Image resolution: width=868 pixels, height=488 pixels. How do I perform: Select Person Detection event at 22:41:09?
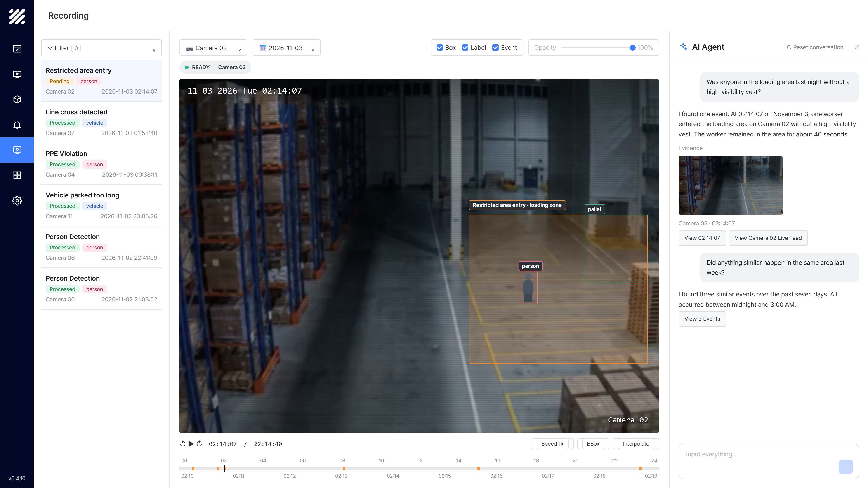[101, 247]
